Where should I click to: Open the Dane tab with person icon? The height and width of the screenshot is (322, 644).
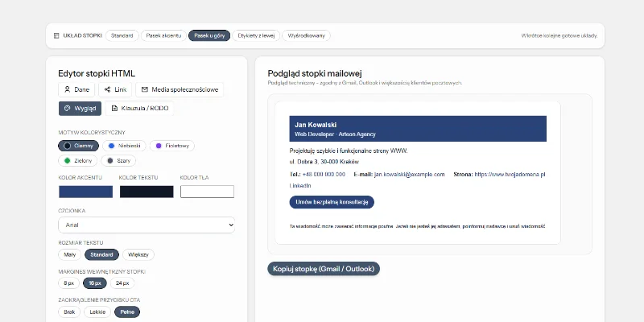pyautogui.click(x=76, y=89)
